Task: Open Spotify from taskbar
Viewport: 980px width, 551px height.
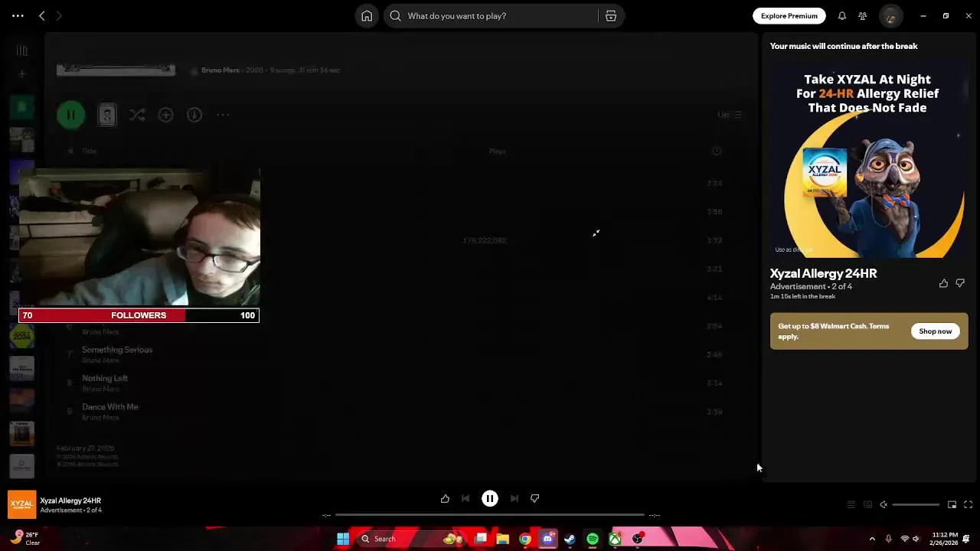Action: click(x=593, y=539)
